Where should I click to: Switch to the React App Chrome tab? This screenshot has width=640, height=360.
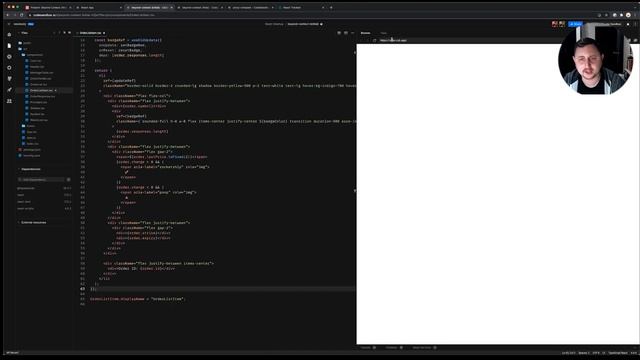[x=98, y=7]
